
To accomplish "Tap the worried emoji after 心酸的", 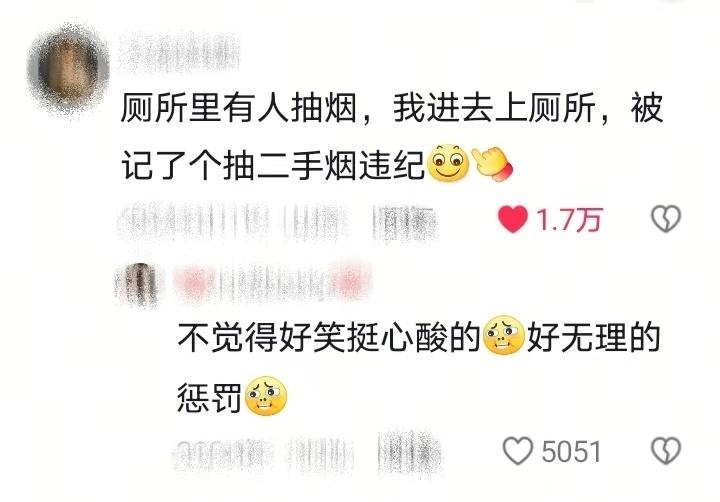I will pyautogui.click(x=504, y=335).
